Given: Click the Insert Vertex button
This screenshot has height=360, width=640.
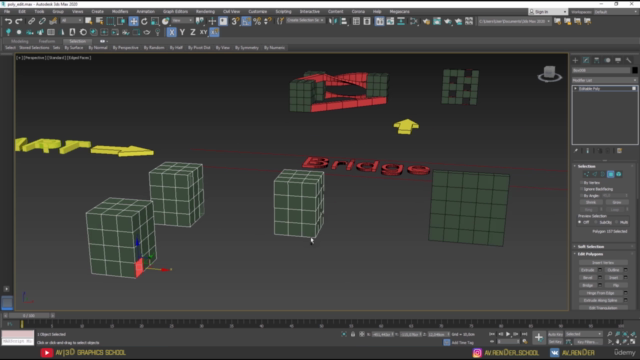Looking at the screenshot, I should [603, 262].
